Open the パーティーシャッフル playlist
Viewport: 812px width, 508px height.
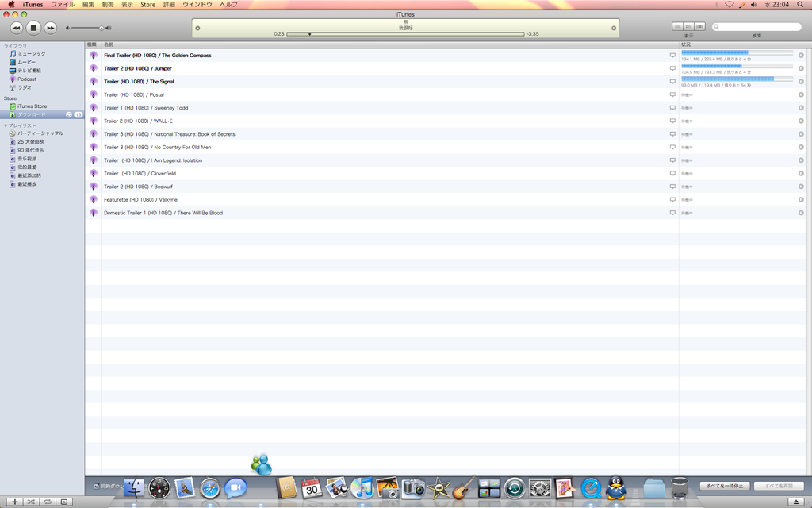(42, 133)
